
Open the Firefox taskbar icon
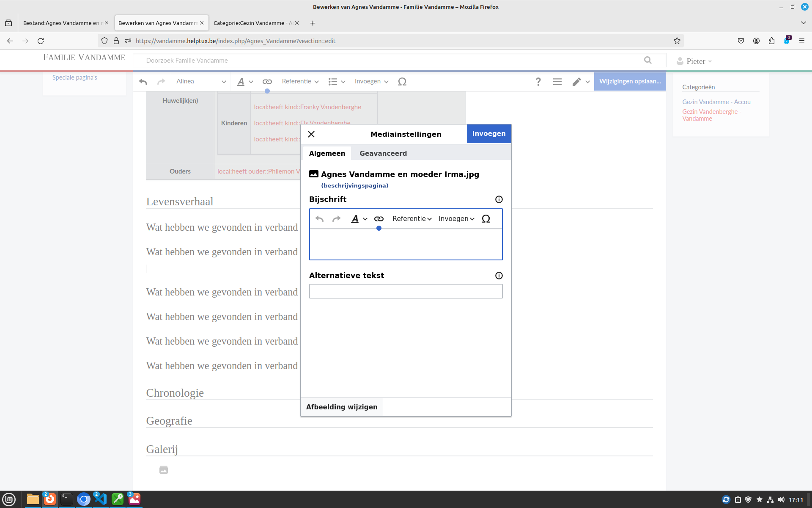point(50,499)
